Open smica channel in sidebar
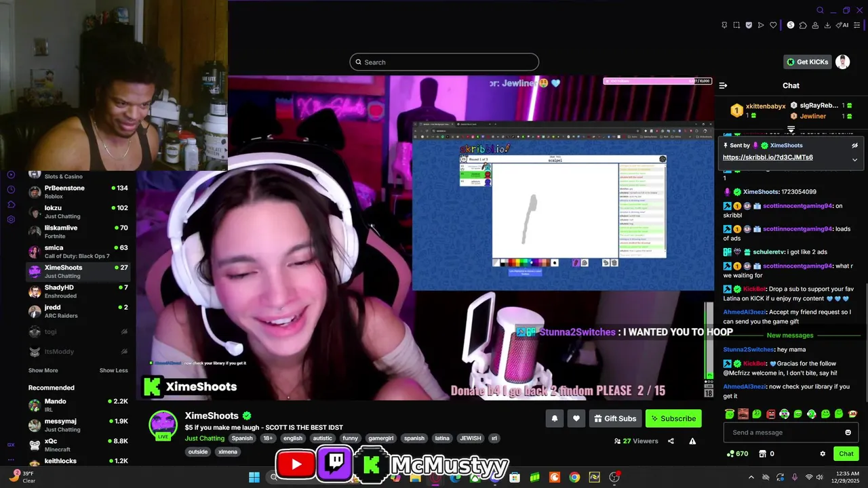This screenshot has width=868, height=488. 79,251
